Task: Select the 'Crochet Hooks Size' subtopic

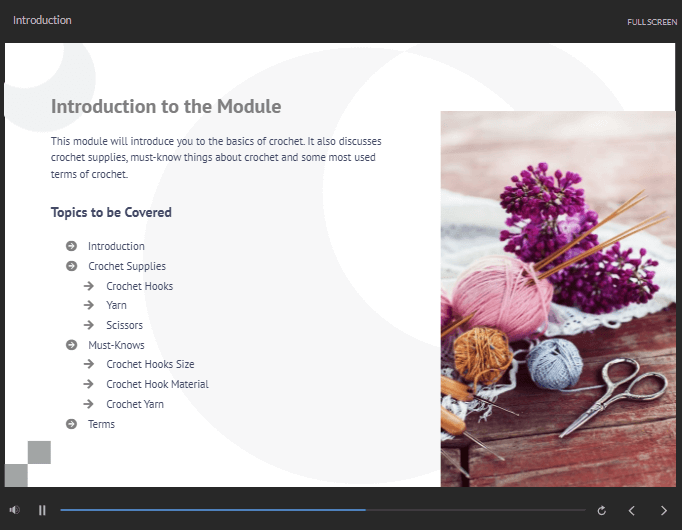Action: click(150, 364)
